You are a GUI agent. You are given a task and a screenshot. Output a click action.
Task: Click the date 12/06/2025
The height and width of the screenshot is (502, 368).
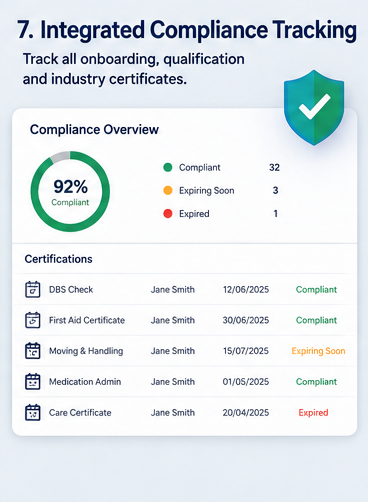click(246, 289)
